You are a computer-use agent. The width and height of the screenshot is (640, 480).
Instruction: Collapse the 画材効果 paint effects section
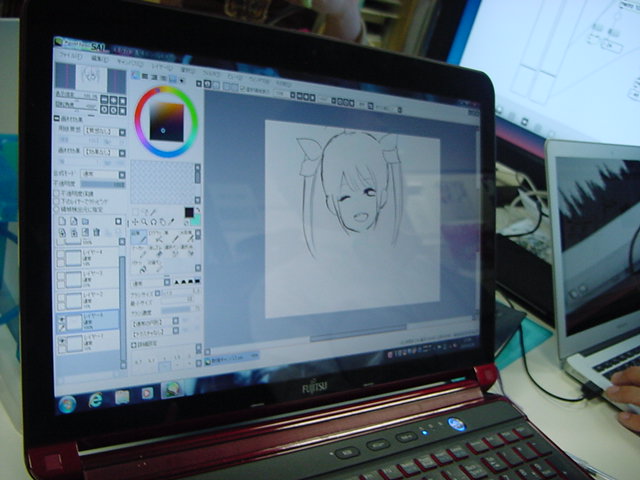click(57, 118)
